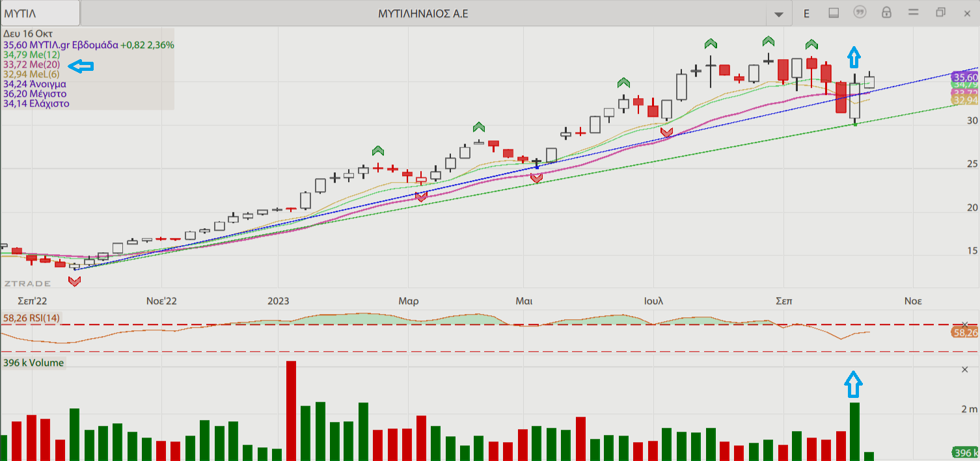Select the 34,79 Me(12) legend entry
This screenshot has height=461, width=980.
point(31,55)
